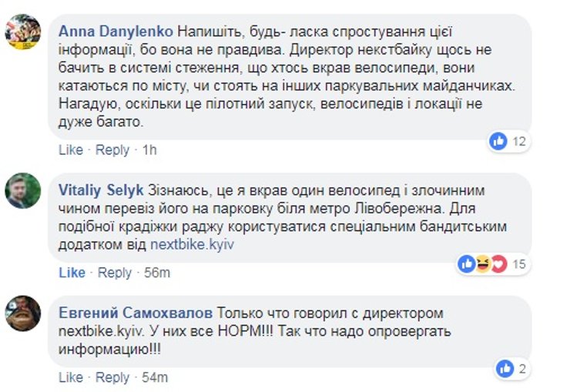Viewport: 570px width, 392px height.
Task: Reply to Anna Danylenko's comment
Action: point(113,149)
